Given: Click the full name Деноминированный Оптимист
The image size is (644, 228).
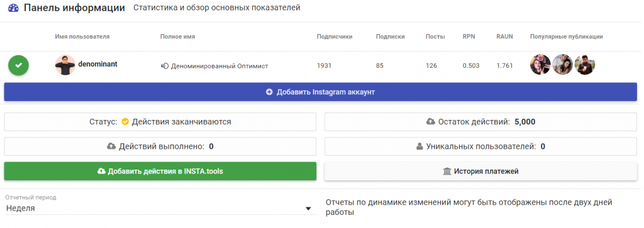Looking at the screenshot, I should (219, 65).
